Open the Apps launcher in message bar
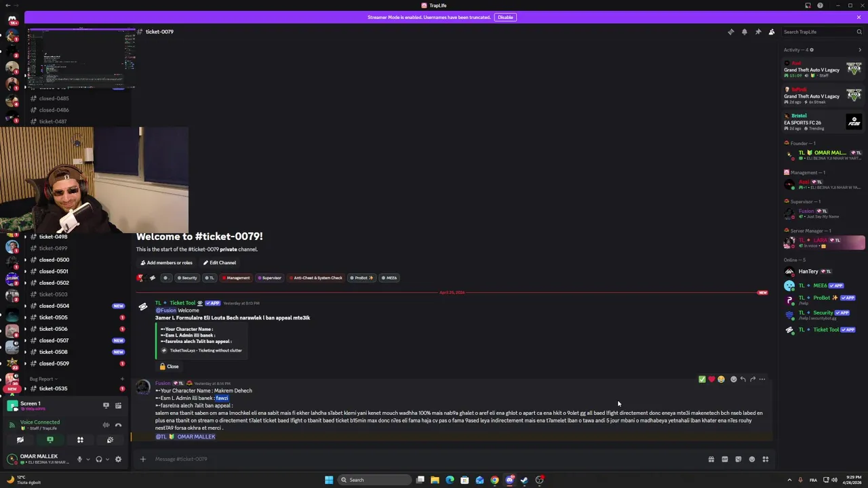The image size is (868, 488). [x=765, y=460]
